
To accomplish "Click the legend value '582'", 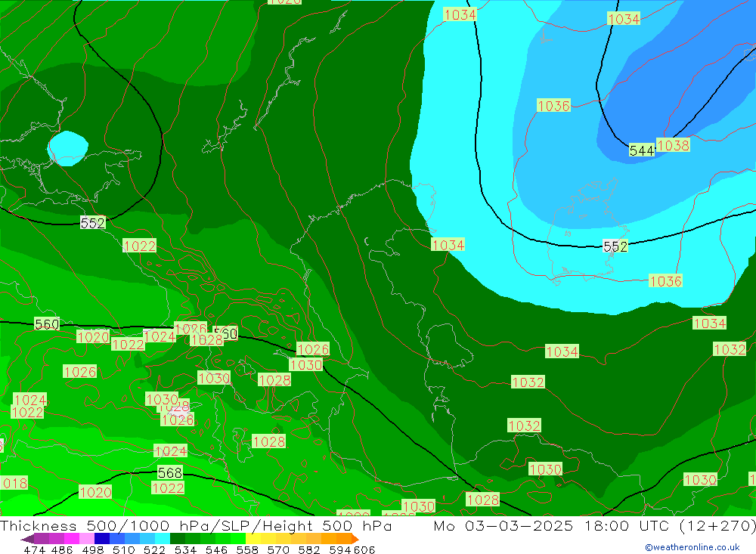I will point(309,549).
